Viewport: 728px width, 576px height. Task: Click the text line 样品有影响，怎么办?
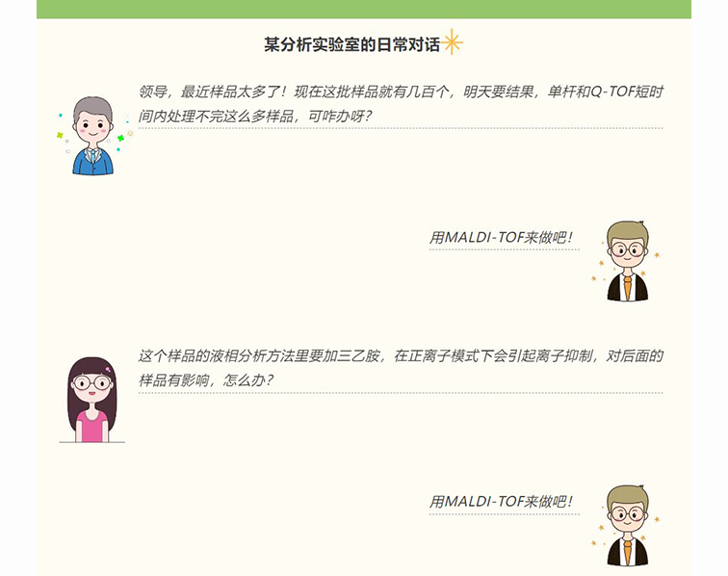coord(206,380)
